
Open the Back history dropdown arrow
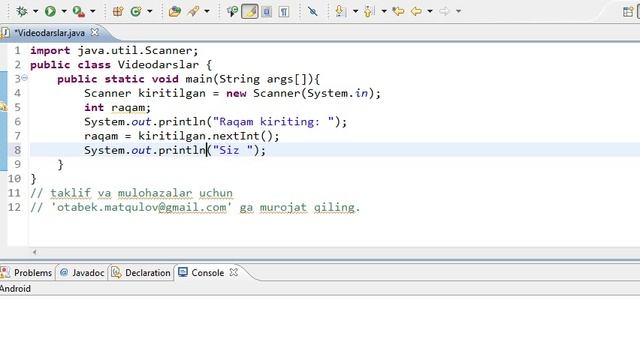click(x=430, y=11)
